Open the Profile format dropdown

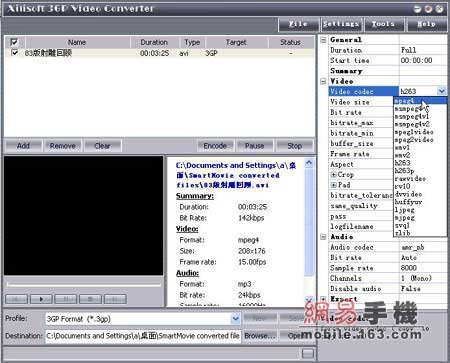tap(235, 319)
